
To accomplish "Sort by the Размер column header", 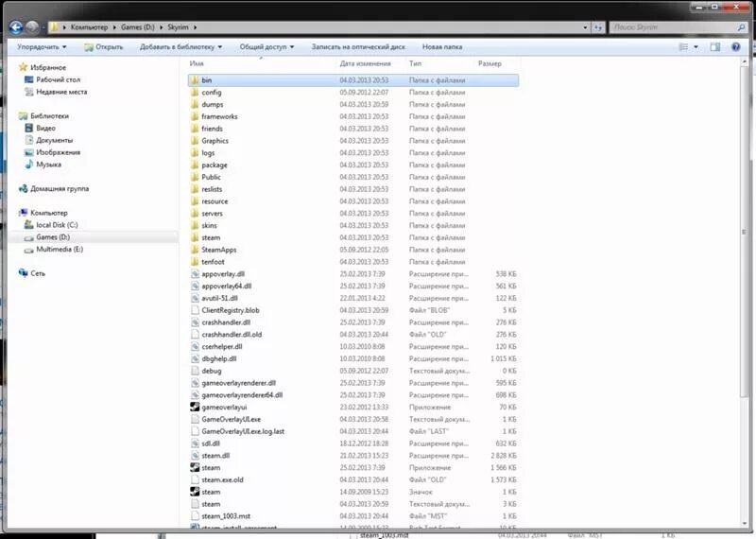I will pyautogui.click(x=490, y=63).
